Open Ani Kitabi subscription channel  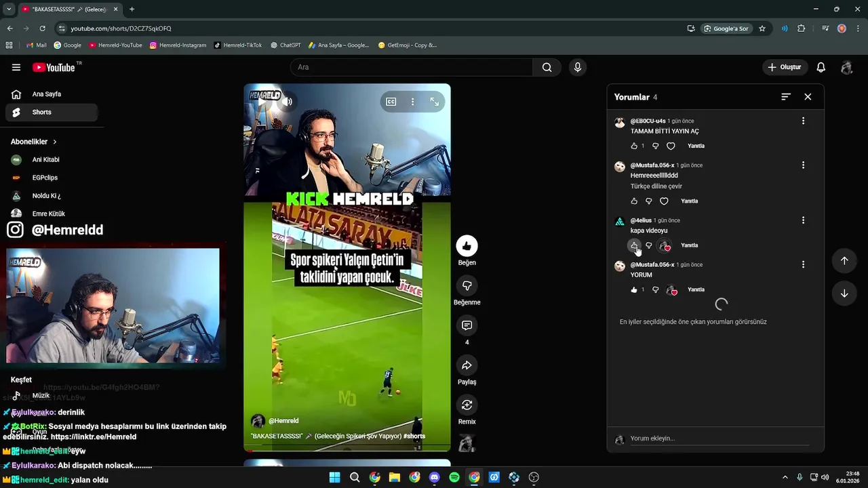click(x=51, y=160)
